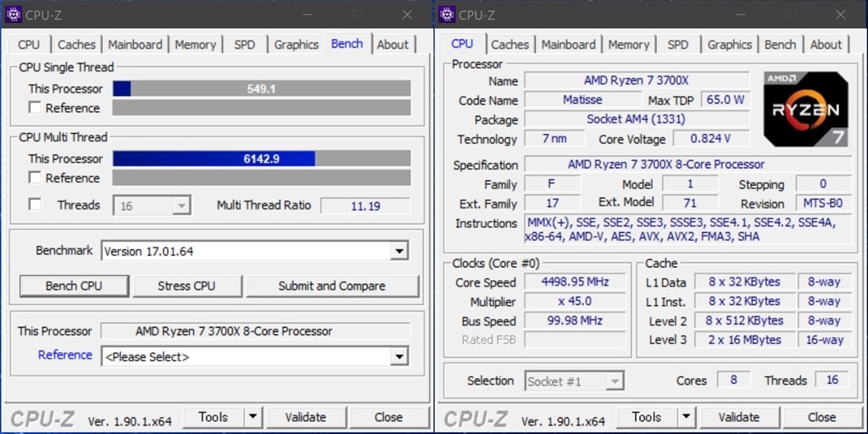Click Tools button in right window

coord(647,417)
